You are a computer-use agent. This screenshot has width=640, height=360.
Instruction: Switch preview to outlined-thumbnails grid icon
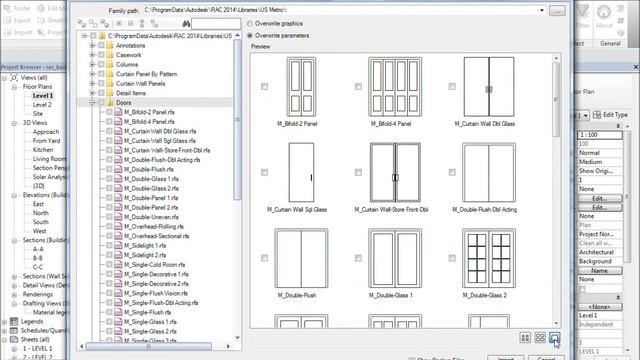tap(540, 338)
